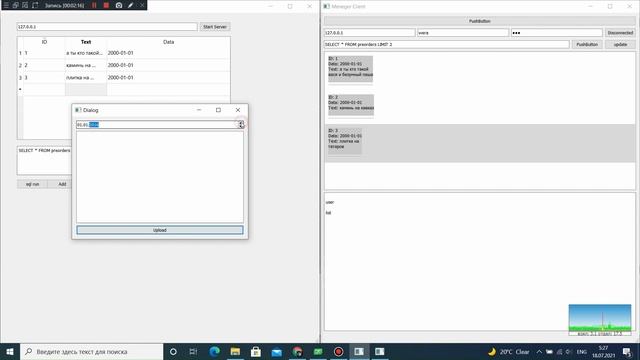Click the Disconnected button
This screenshot has width=640, height=360.
(620, 33)
